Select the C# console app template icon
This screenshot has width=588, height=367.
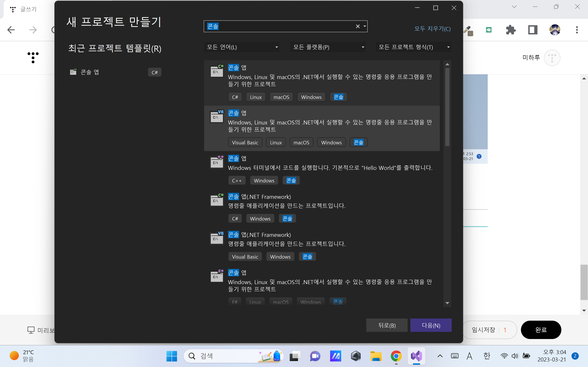(217, 71)
